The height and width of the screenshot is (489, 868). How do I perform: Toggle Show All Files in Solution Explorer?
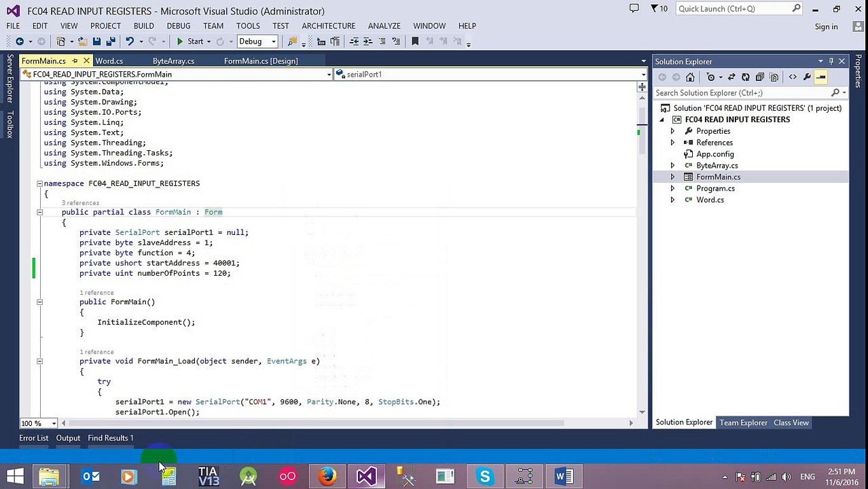[x=774, y=77]
